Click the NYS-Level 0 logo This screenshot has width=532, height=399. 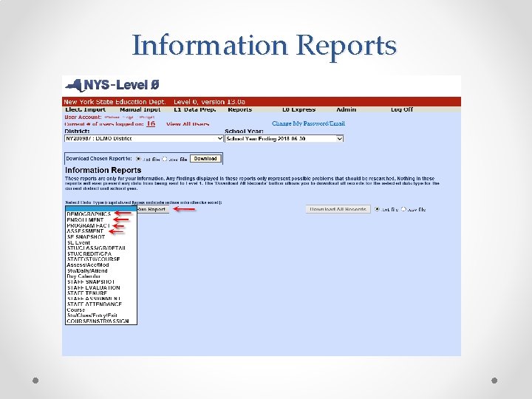tap(112, 85)
